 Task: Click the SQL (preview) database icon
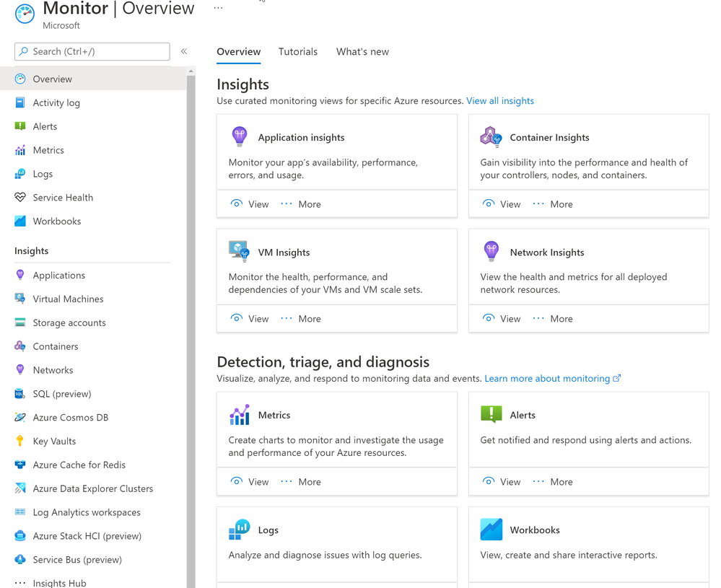20,393
